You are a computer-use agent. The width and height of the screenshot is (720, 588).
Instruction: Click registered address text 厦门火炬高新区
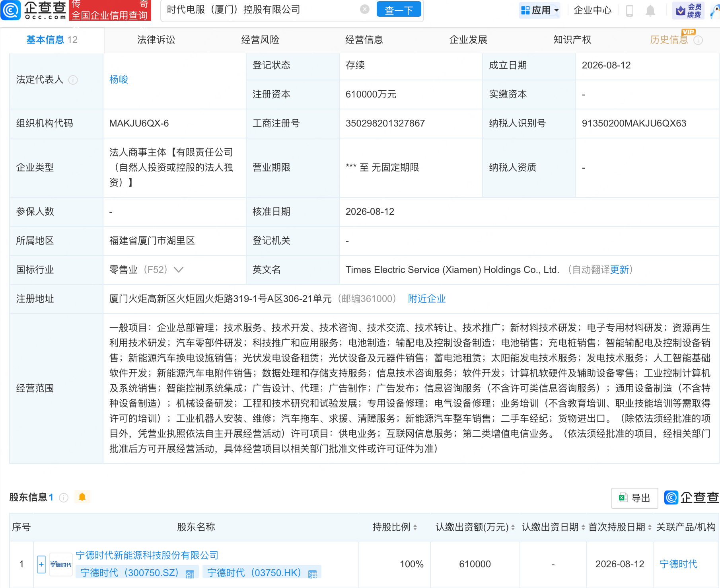tap(220, 299)
